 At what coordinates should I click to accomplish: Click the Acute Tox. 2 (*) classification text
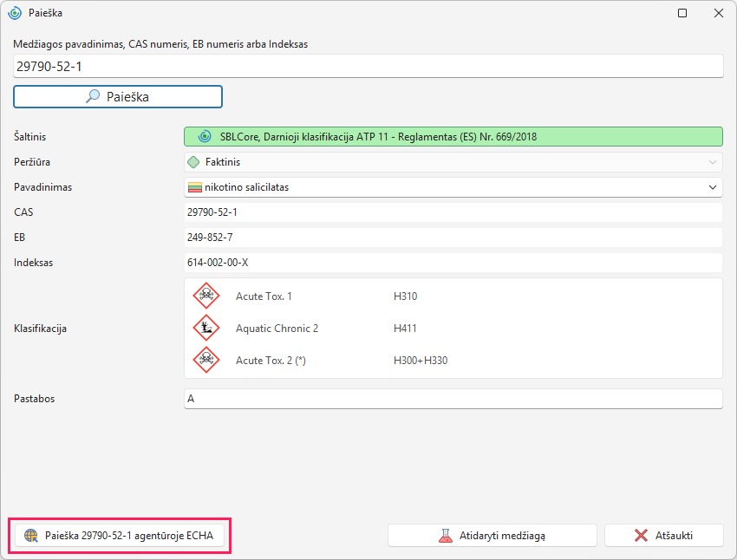point(271,361)
